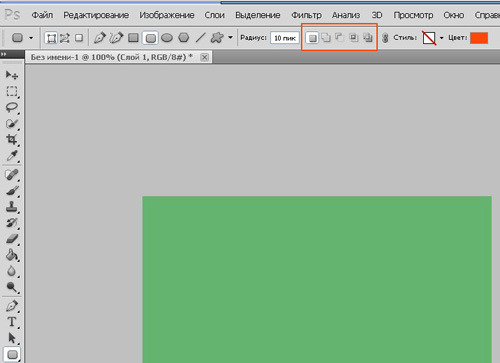Select the Healing Brush tool
The image size is (500, 363).
[12, 175]
